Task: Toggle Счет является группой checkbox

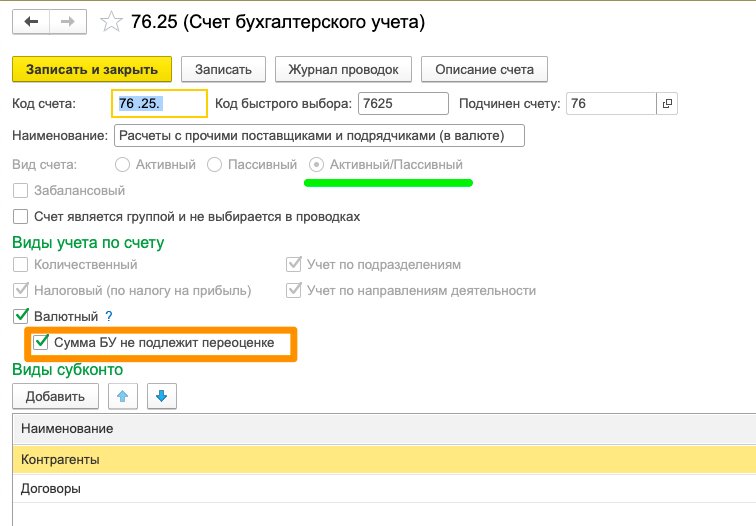Action: (x=20, y=216)
